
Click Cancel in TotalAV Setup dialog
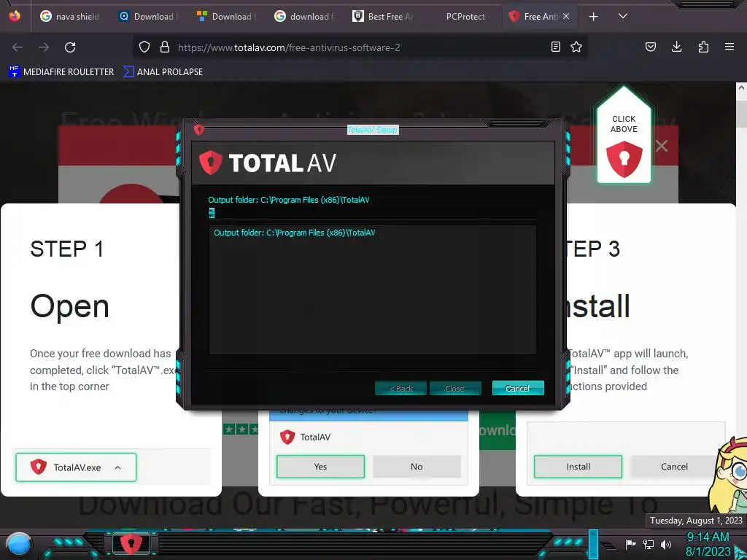(518, 388)
